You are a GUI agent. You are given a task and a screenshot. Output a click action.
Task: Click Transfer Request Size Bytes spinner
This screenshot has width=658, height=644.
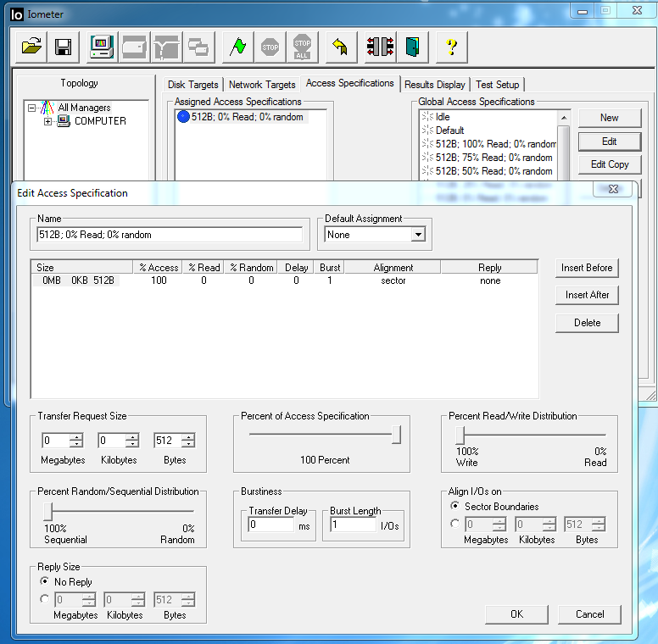point(188,441)
